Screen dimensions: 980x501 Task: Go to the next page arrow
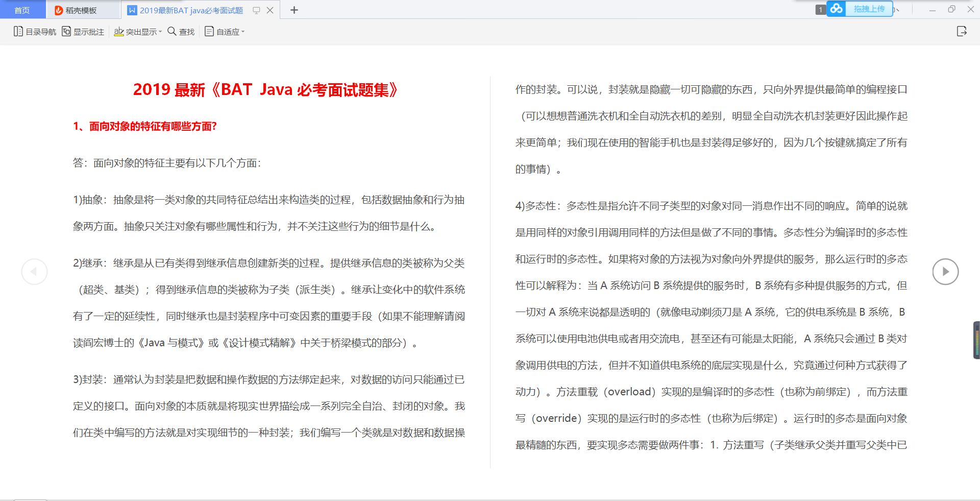point(945,272)
